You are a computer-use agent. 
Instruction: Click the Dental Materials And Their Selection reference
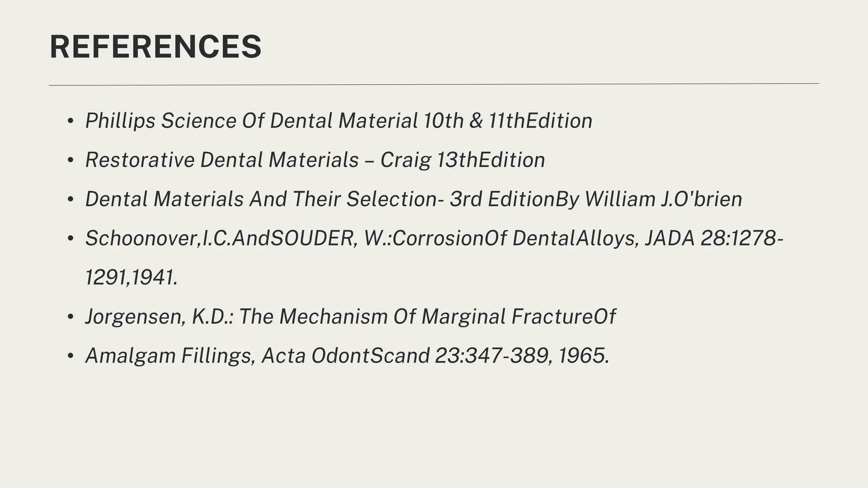tap(414, 199)
